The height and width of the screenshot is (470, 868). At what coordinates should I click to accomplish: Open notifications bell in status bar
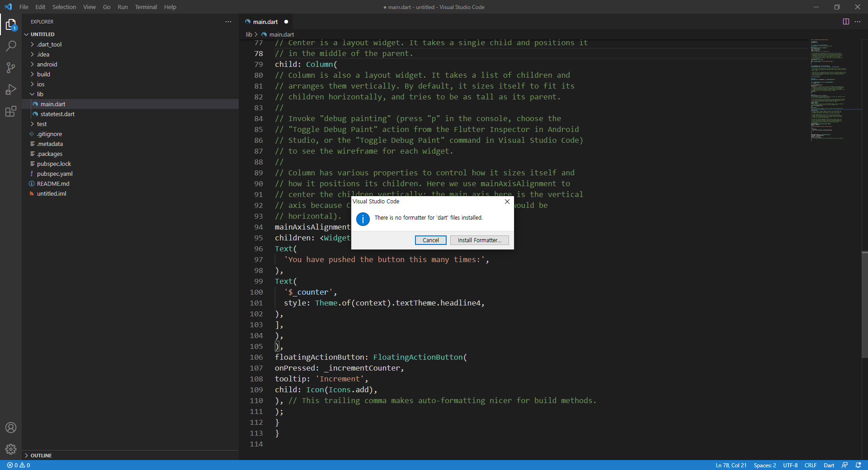(858, 465)
